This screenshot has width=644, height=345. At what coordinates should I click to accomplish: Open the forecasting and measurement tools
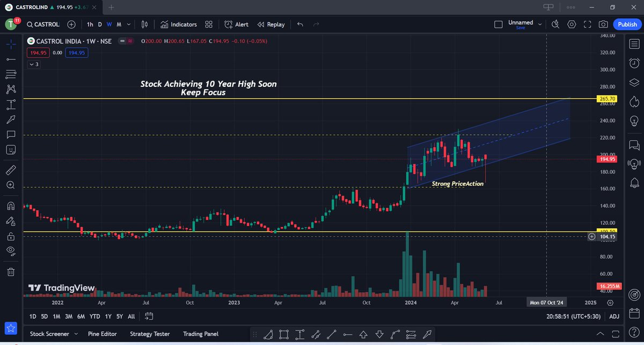coord(11,104)
